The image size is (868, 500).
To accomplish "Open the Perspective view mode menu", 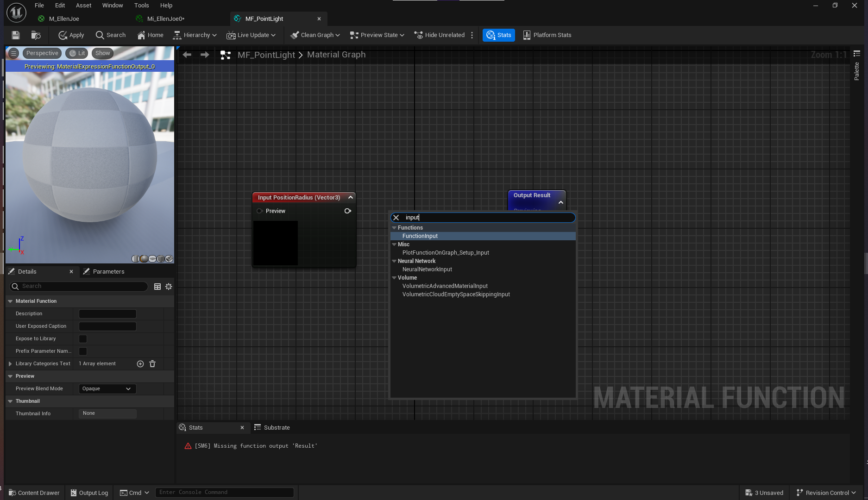I will click(x=42, y=53).
